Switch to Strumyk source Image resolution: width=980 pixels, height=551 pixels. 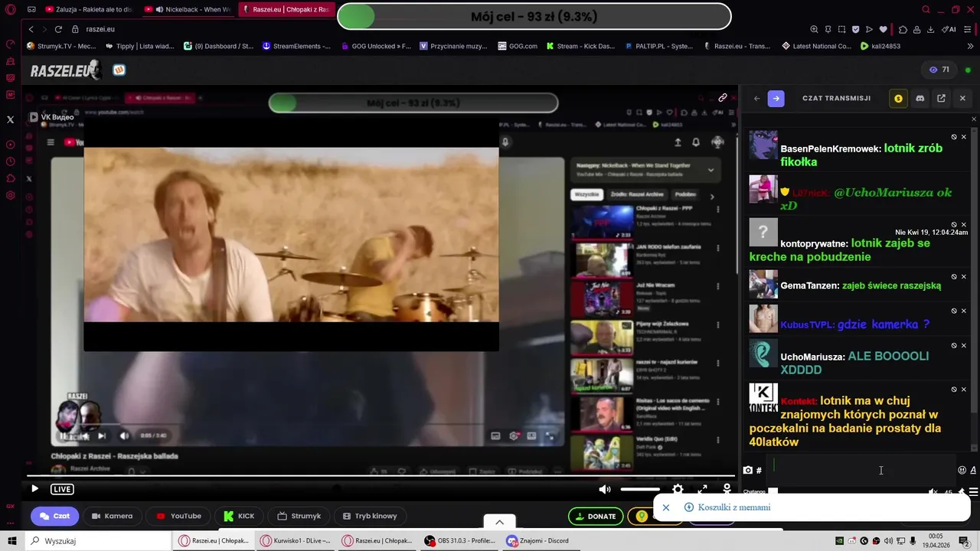tap(299, 516)
